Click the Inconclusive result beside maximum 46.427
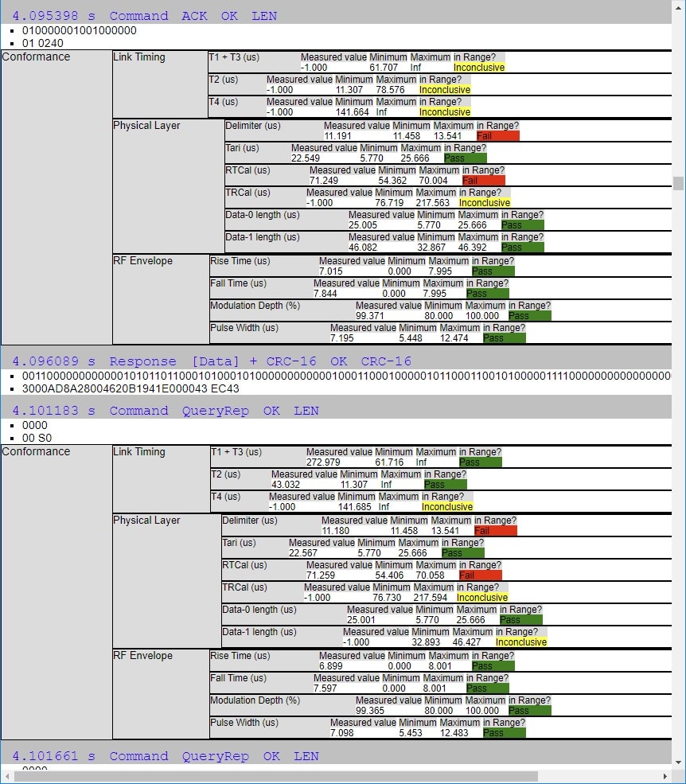Screen dimensions: 686x784 (x=521, y=642)
